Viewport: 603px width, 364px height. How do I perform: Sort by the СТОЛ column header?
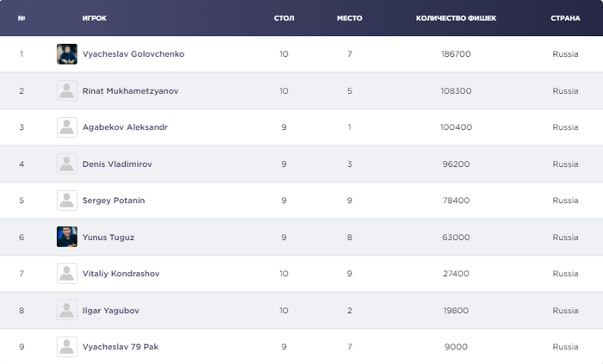pyautogui.click(x=283, y=18)
